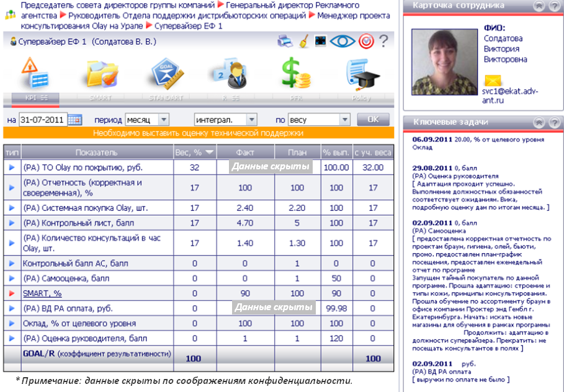Click the GOAL/R (коэффициент результативности) total row label
564x392 pixels.
(x=97, y=354)
